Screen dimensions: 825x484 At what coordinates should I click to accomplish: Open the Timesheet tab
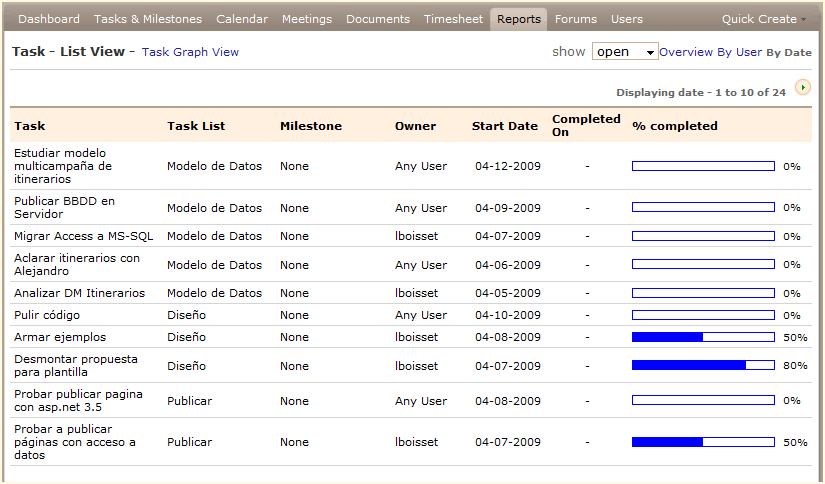(x=453, y=19)
